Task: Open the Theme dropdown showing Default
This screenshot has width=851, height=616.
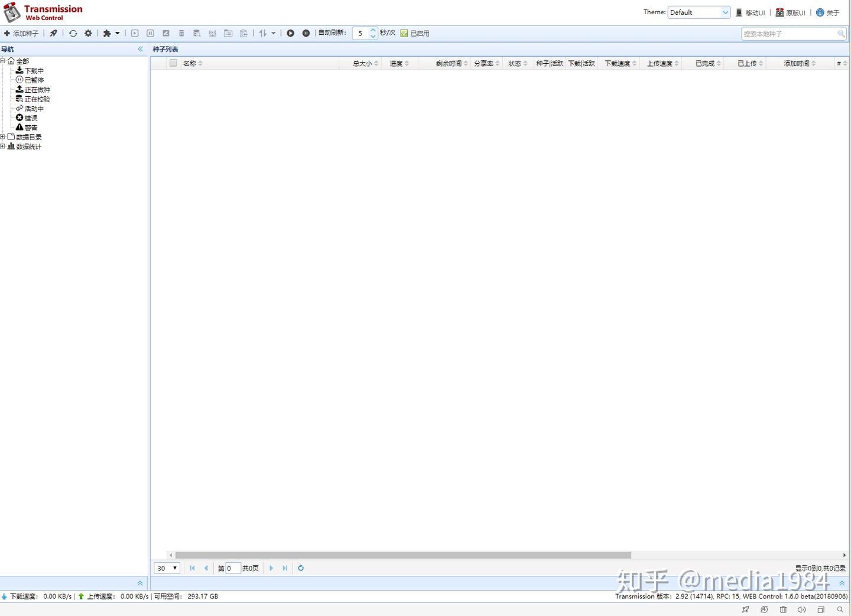Action: tap(699, 12)
